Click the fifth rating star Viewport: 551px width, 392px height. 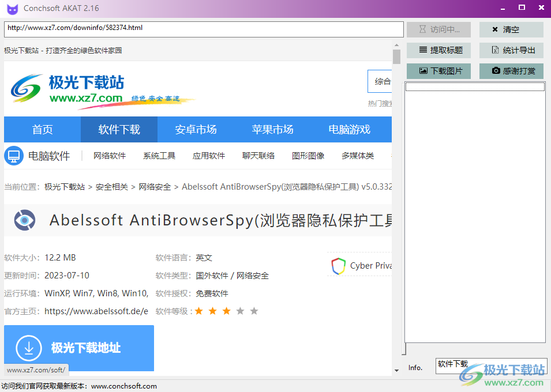click(254, 311)
